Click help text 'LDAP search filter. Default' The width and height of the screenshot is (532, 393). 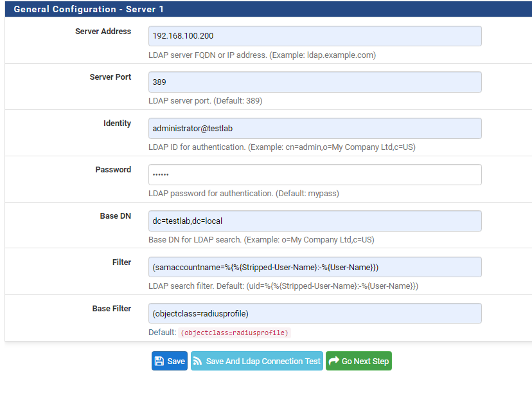(x=283, y=286)
